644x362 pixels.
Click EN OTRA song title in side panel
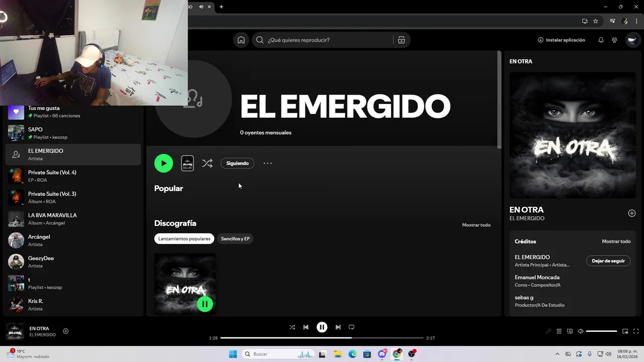click(x=526, y=210)
